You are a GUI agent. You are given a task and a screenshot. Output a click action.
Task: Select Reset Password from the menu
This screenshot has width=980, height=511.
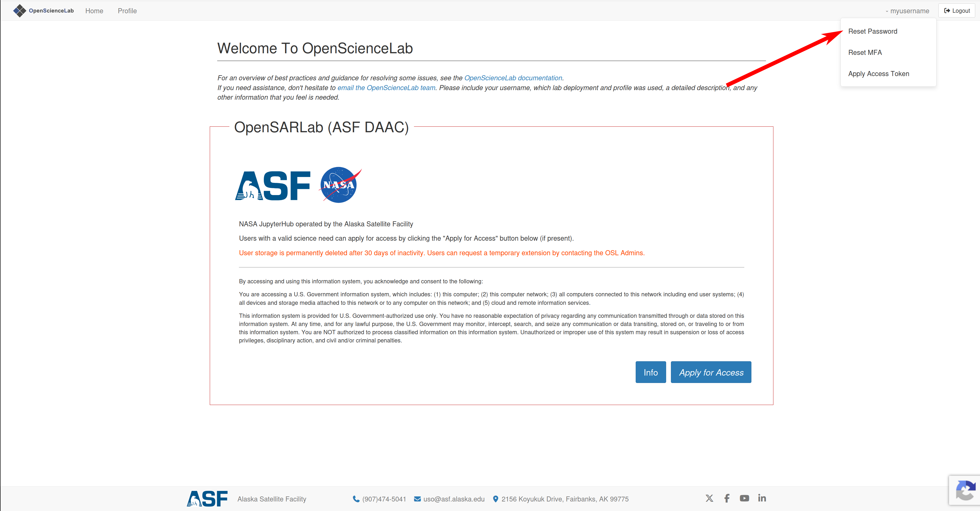(x=872, y=31)
